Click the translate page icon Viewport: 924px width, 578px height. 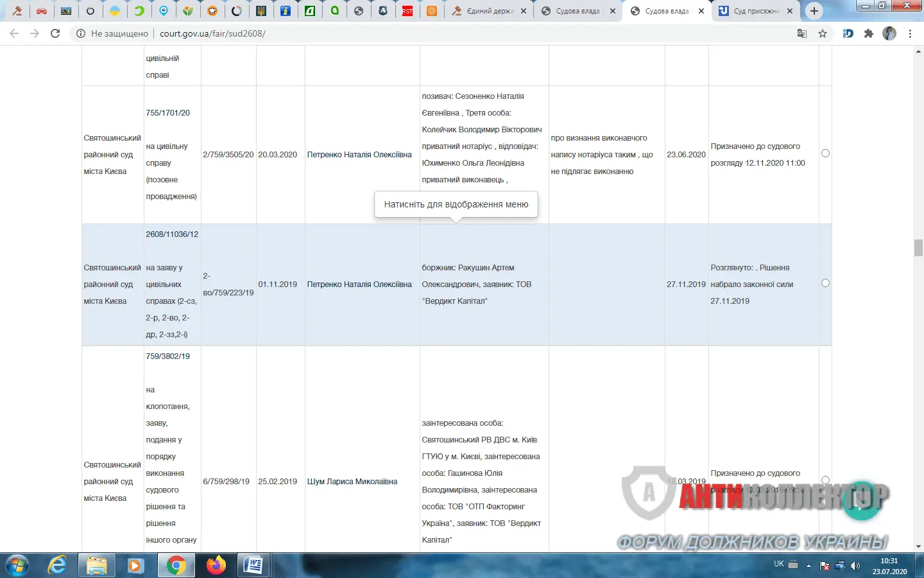click(802, 33)
